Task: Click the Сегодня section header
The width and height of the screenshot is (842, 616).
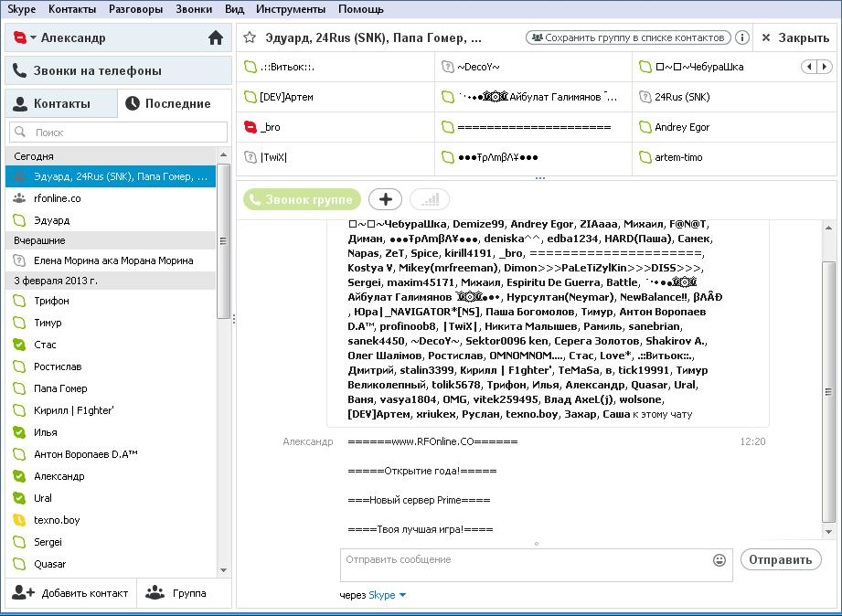Action: click(111, 156)
